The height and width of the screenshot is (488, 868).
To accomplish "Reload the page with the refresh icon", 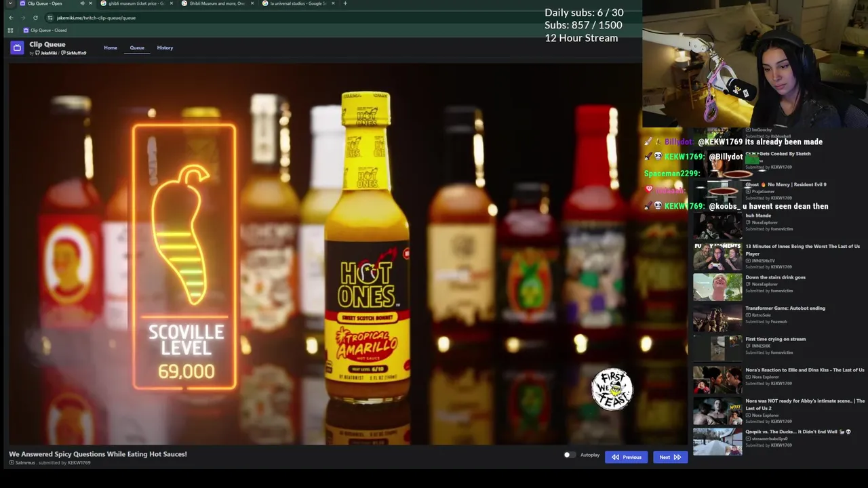I will [35, 18].
